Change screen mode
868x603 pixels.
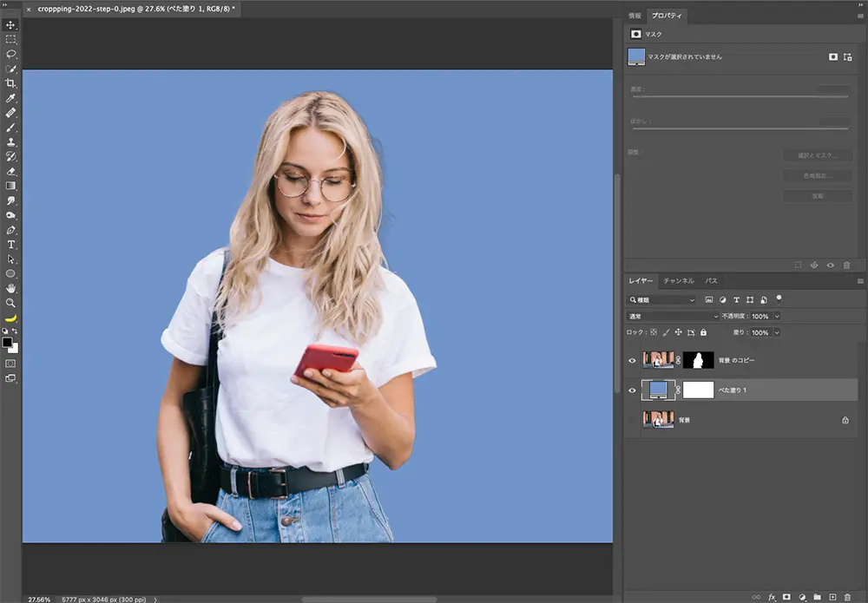[10, 378]
